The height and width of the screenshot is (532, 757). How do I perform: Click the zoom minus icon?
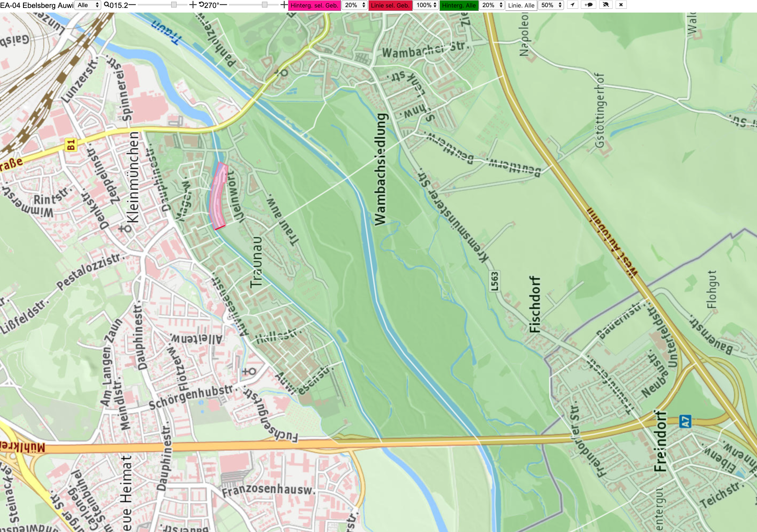click(x=132, y=5)
